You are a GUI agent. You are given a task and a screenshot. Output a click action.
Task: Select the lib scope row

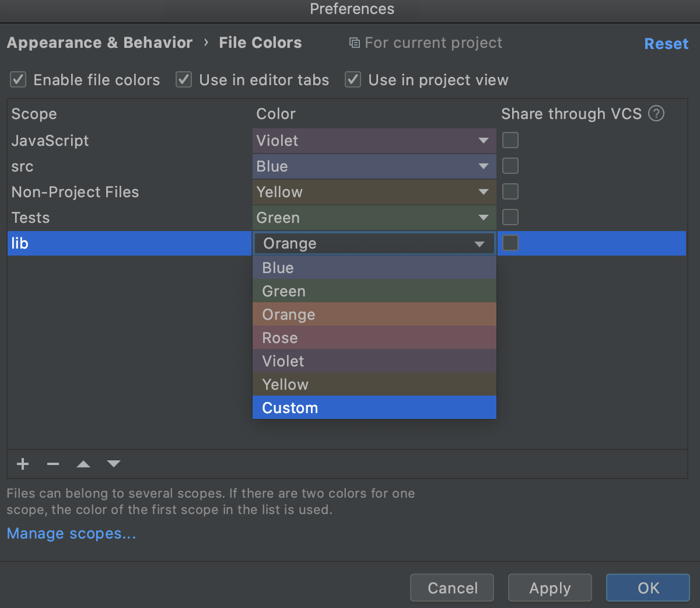tap(129, 243)
